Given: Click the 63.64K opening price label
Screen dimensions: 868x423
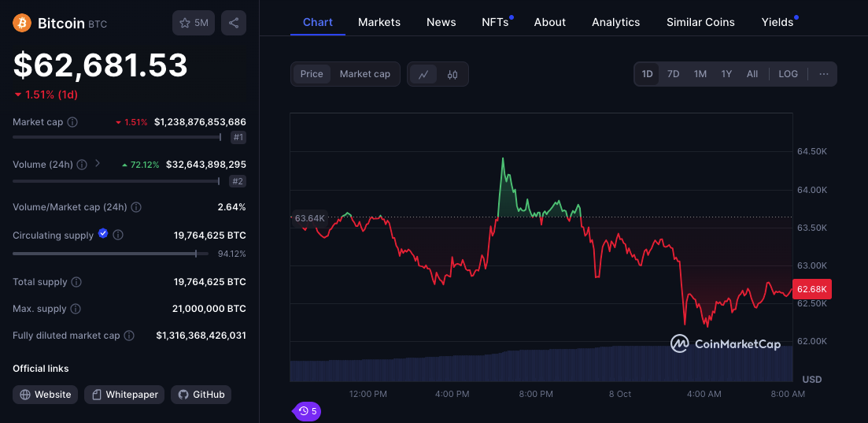Looking at the screenshot, I should coord(309,218).
